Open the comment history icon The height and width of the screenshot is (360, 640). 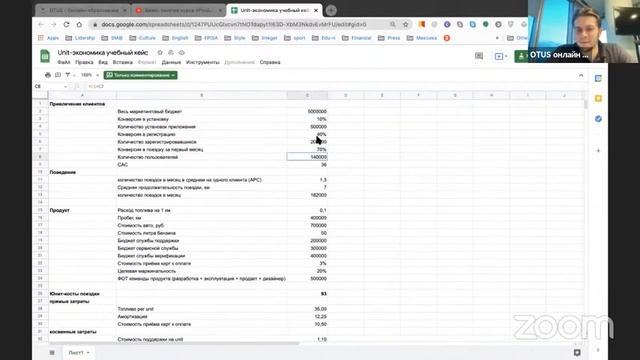(479, 56)
